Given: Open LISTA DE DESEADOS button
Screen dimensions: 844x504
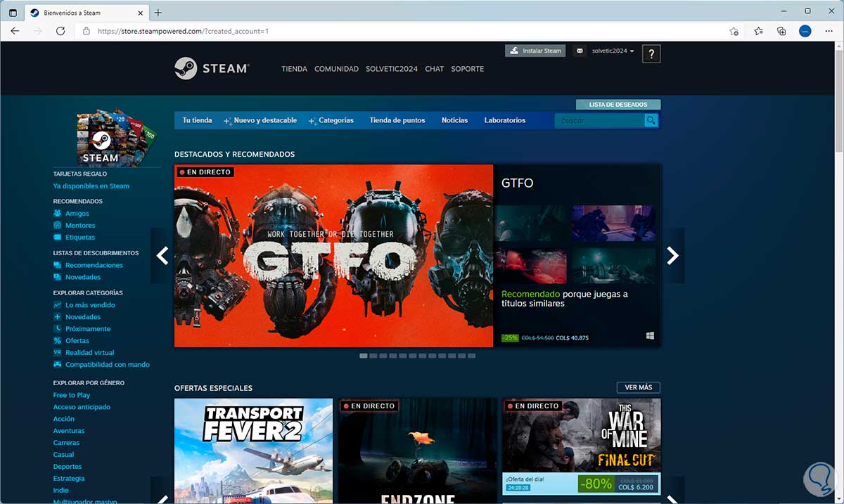Looking at the screenshot, I should click(618, 105).
